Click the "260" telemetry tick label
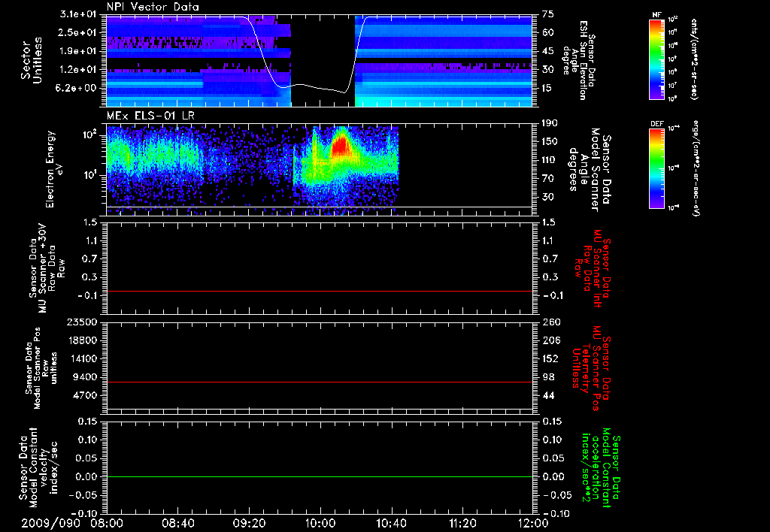 (550, 322)
